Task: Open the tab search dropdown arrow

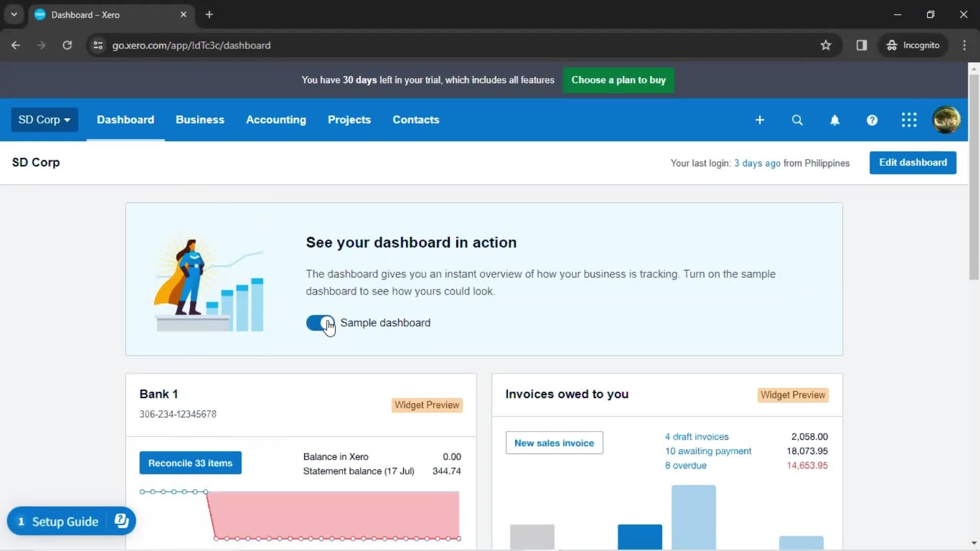Action: click(x=14, y=14)
